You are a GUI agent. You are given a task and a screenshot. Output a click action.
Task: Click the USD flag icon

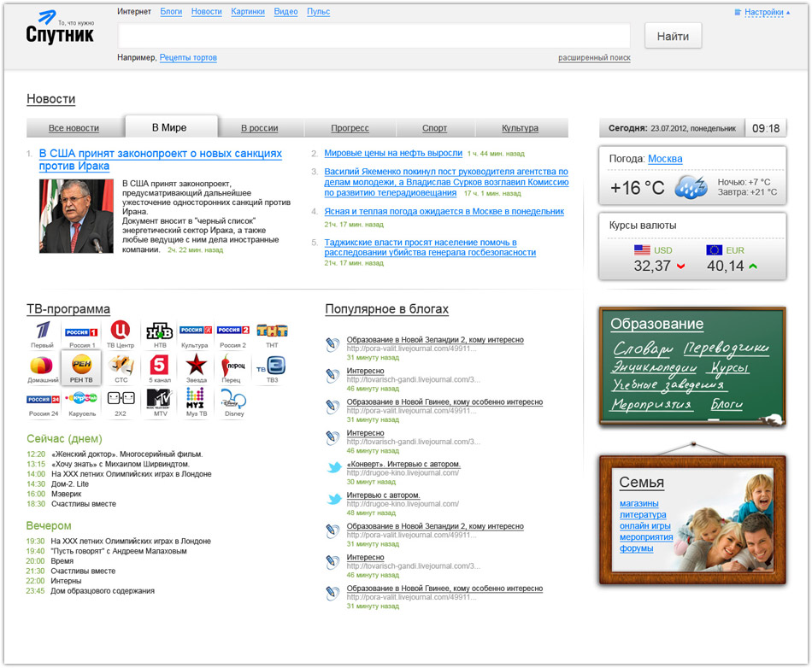pos(642,250)
